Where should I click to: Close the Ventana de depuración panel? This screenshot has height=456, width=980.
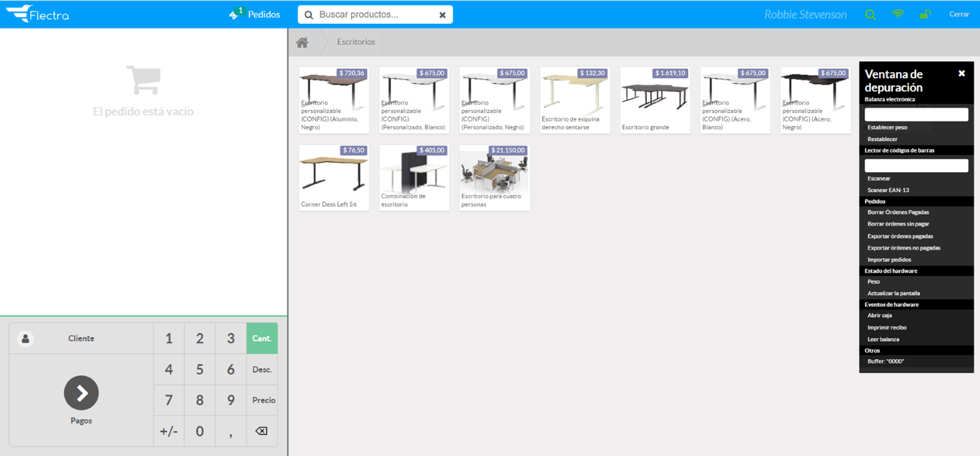(x=961, y=74)
